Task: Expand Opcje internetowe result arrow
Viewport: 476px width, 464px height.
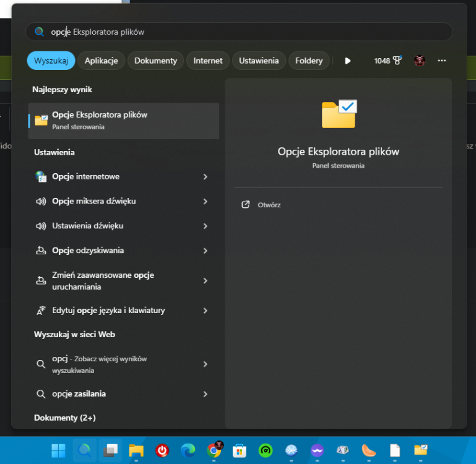Action: point(206,177)
